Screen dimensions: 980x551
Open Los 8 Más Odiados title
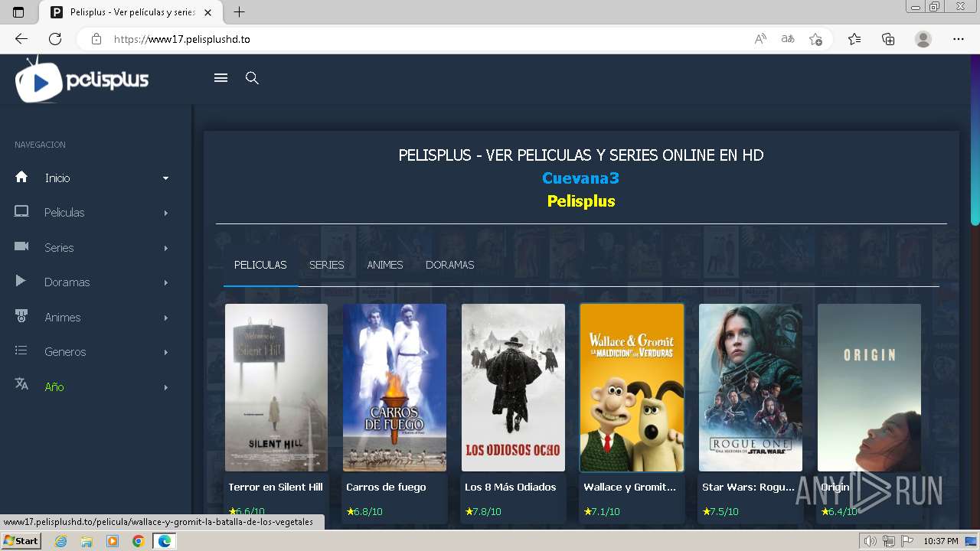click(511, 487)
